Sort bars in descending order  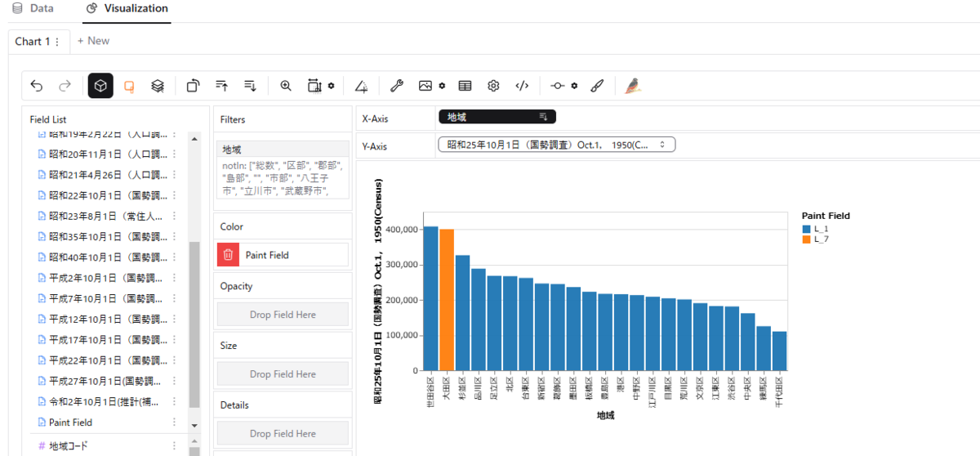click(x=250, y=86)
